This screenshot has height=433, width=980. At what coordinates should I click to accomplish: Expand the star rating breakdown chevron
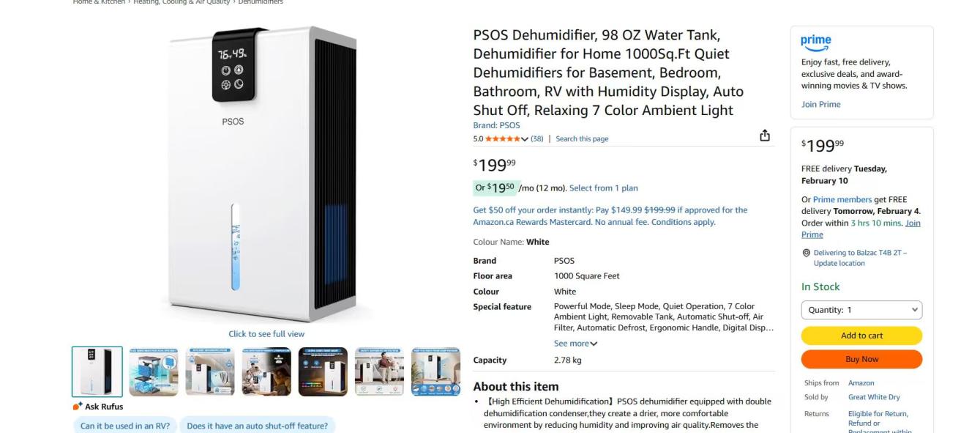[x=525, y=139]
